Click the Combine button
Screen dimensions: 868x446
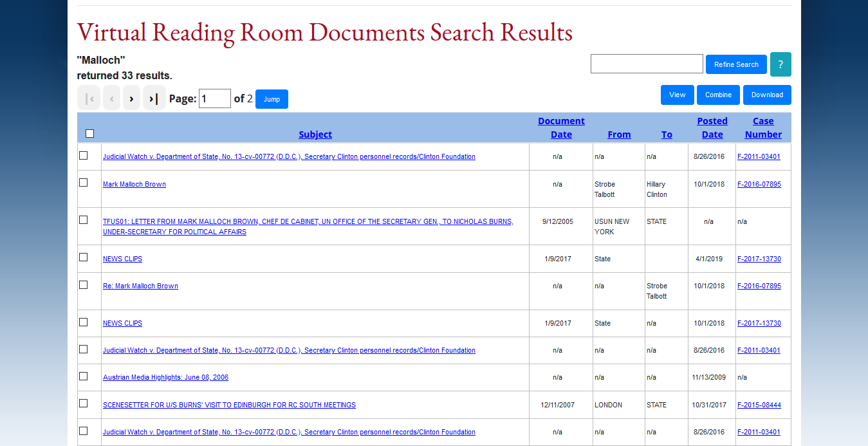pyautogui.click(x=718, y=95)
